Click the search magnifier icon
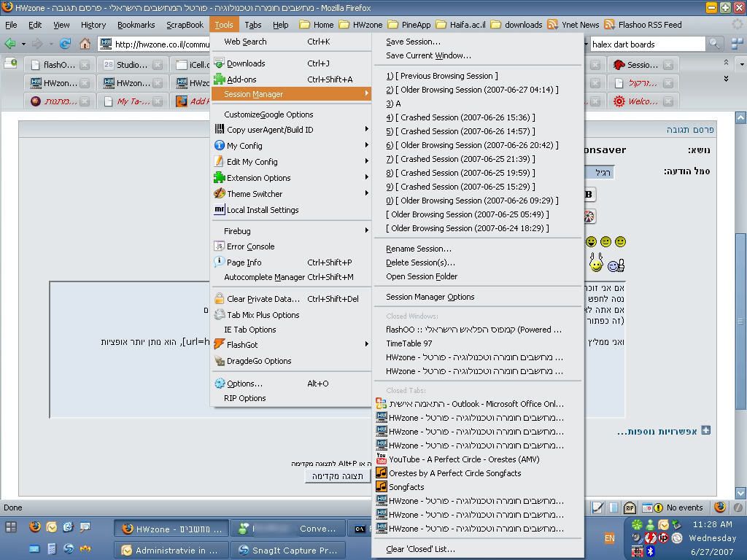Viewport: 747px width, 560px height. point(714,44)
